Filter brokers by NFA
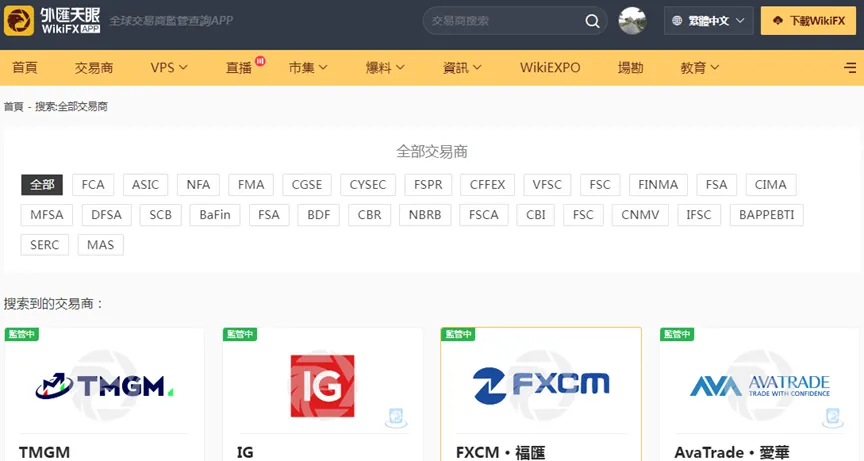 [x=198, y=185]
